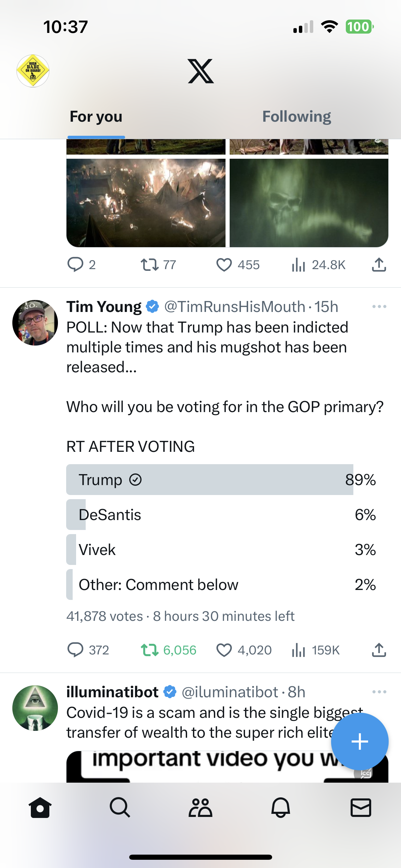Open the @TimRunsHisMouth profile handle

234,307
